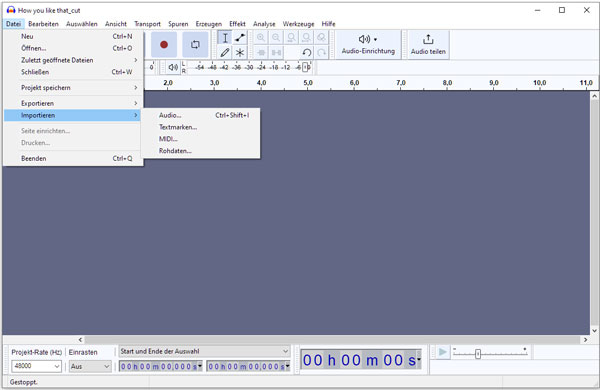This screenshot has width=600, height=390.
Task: Open the Effekt menu
Action: (237, 24)
